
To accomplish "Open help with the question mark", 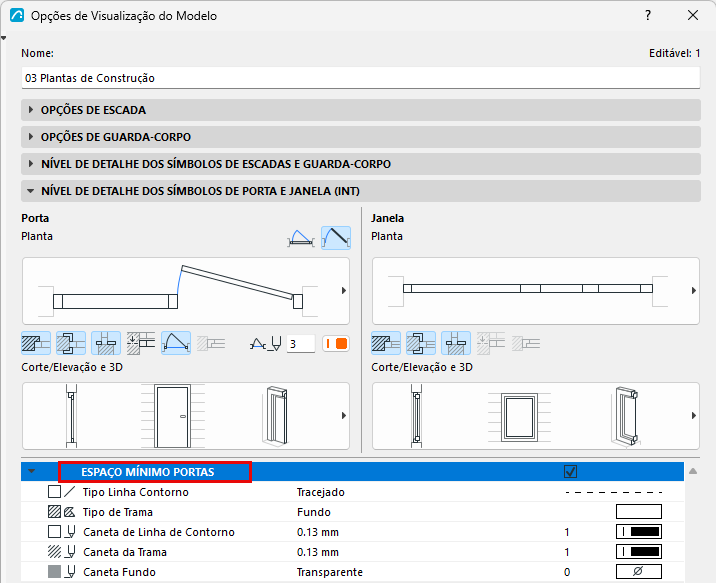I will [x=648, y=16].
